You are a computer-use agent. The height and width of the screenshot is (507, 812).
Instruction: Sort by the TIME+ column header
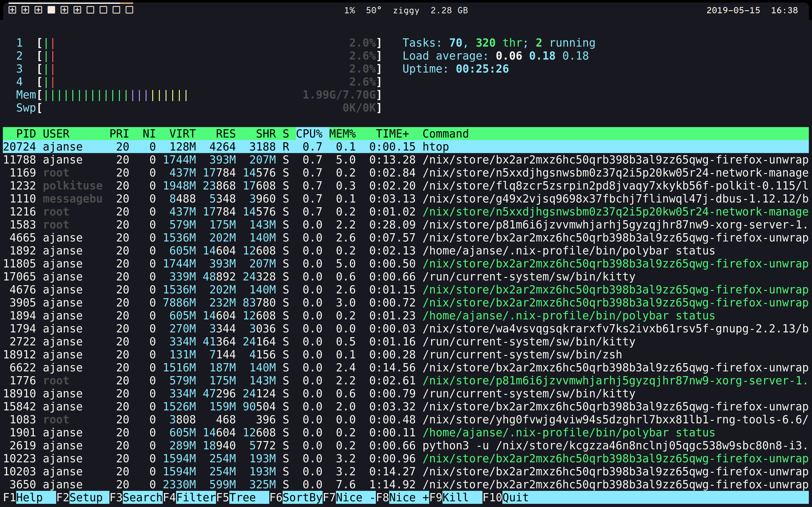point(392,134)
